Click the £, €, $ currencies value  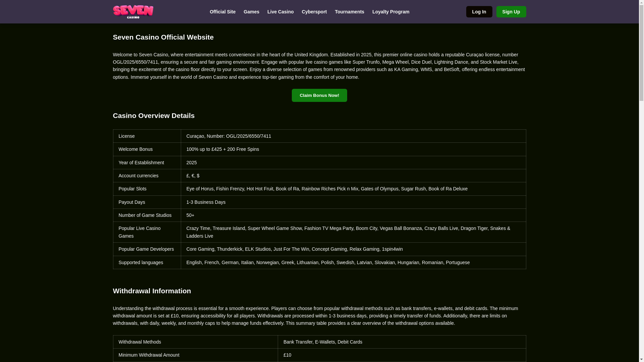353,176
